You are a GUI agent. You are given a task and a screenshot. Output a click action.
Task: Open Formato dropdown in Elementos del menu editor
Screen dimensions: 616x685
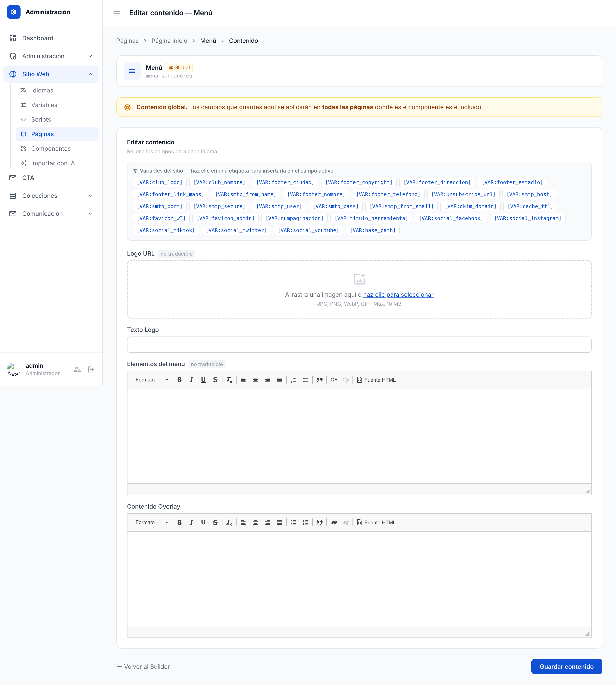[151, 380]
